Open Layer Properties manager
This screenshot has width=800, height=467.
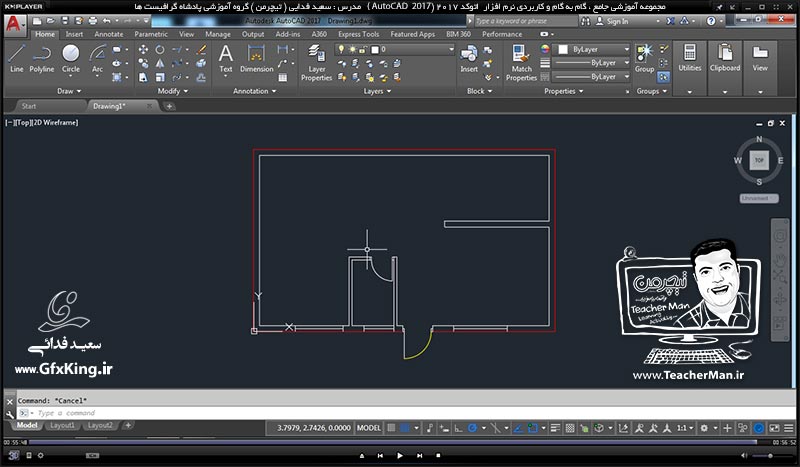(316, 62)
